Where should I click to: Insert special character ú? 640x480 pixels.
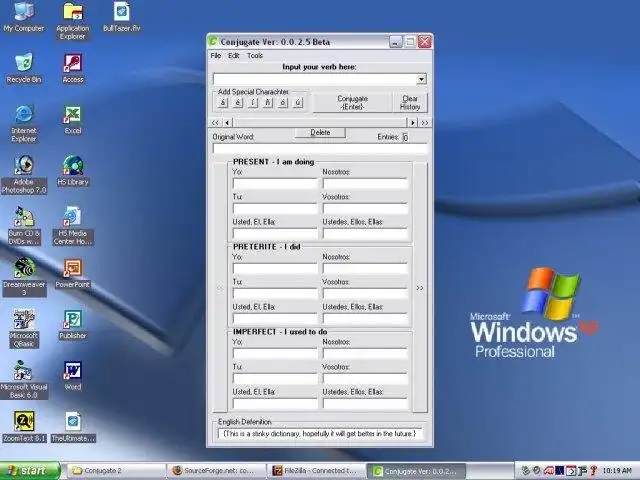pos(298,103)
